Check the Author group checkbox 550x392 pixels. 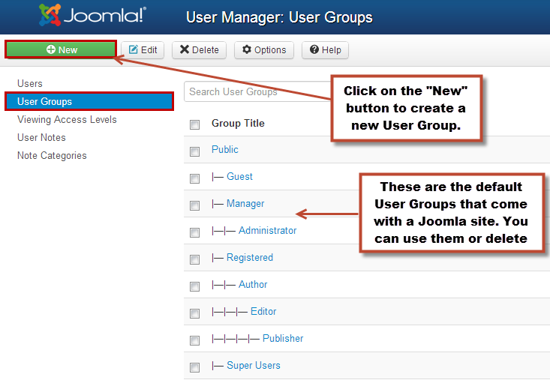[x=194, y=286]
